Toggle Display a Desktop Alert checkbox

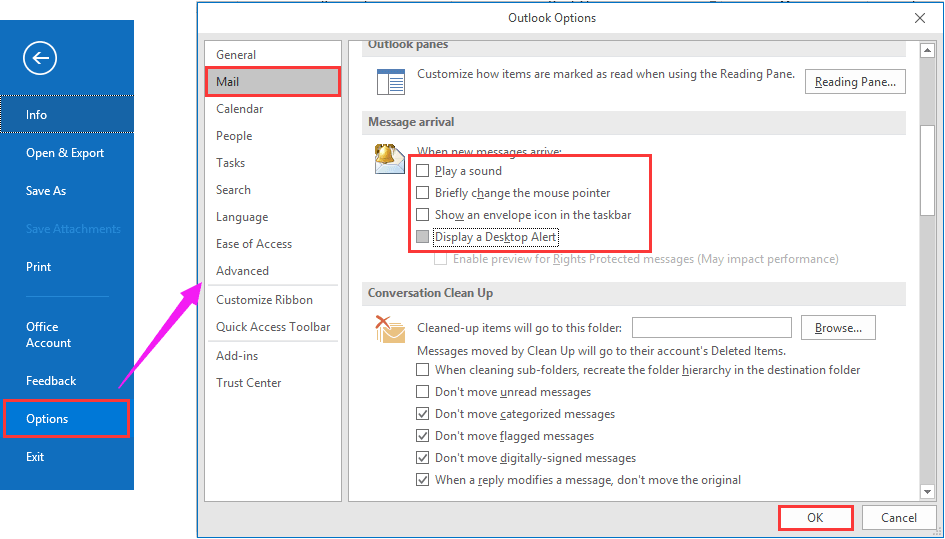pyautogui.click(x=422, y=237)
